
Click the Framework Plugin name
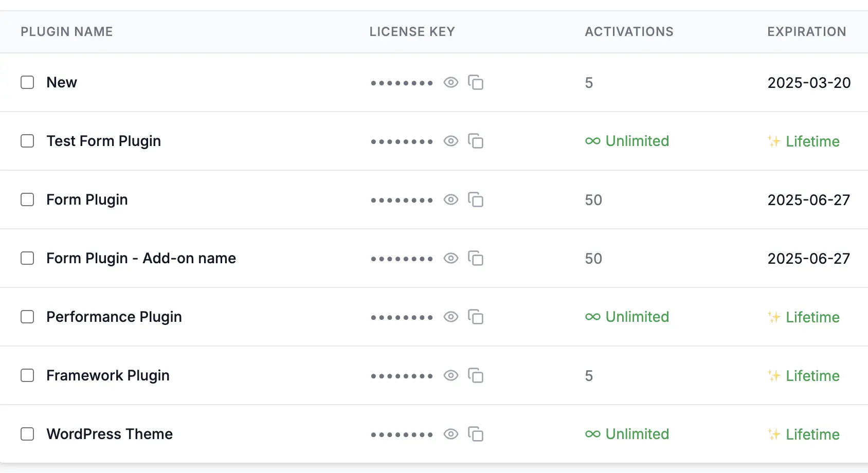[108, 375]
